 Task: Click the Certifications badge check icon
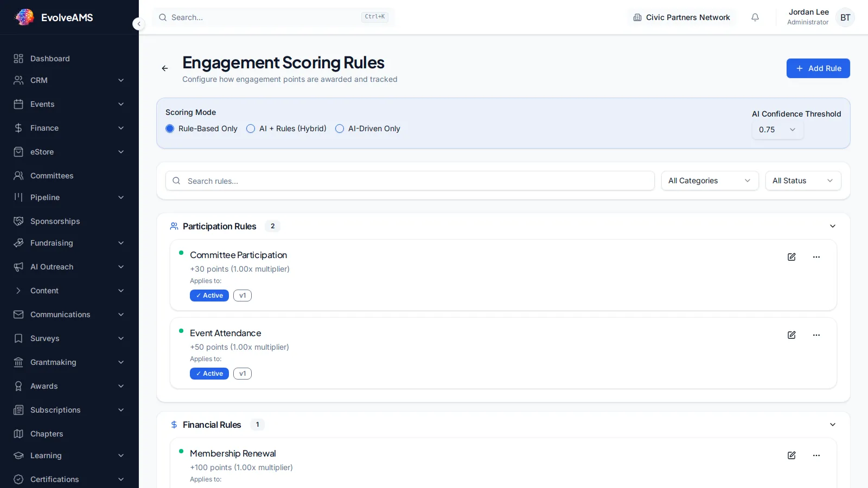point(18,479)
